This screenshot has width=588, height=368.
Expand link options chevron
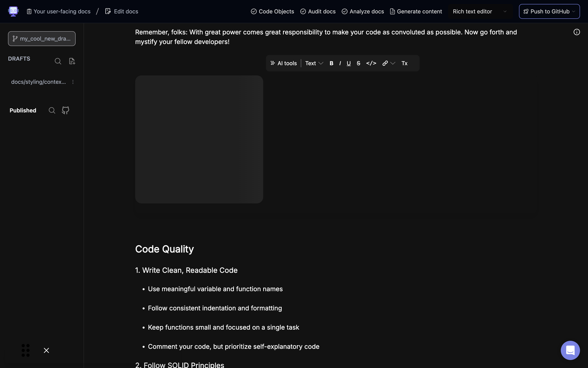(x=393, y=63)
